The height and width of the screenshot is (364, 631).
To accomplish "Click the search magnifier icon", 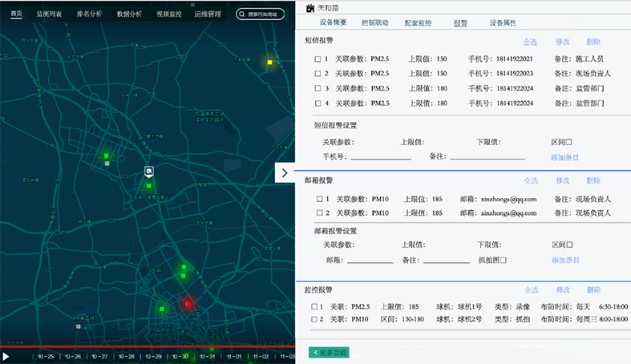I will 243,14.
